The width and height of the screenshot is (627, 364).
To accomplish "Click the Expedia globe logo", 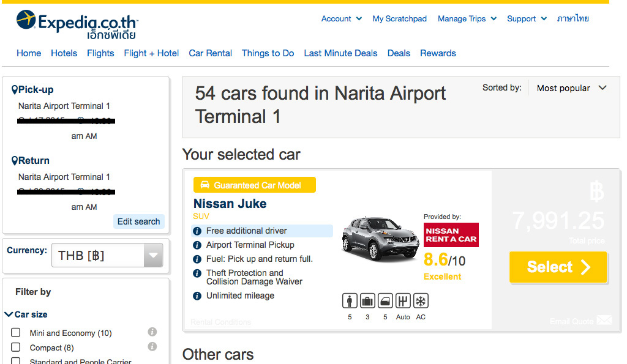I will (x=25, y=18).
